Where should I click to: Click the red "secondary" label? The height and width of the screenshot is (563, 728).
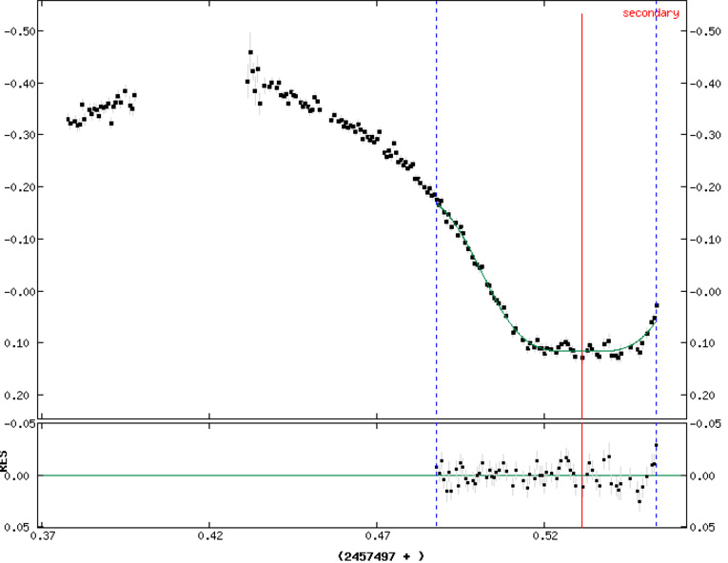[651, 13]
